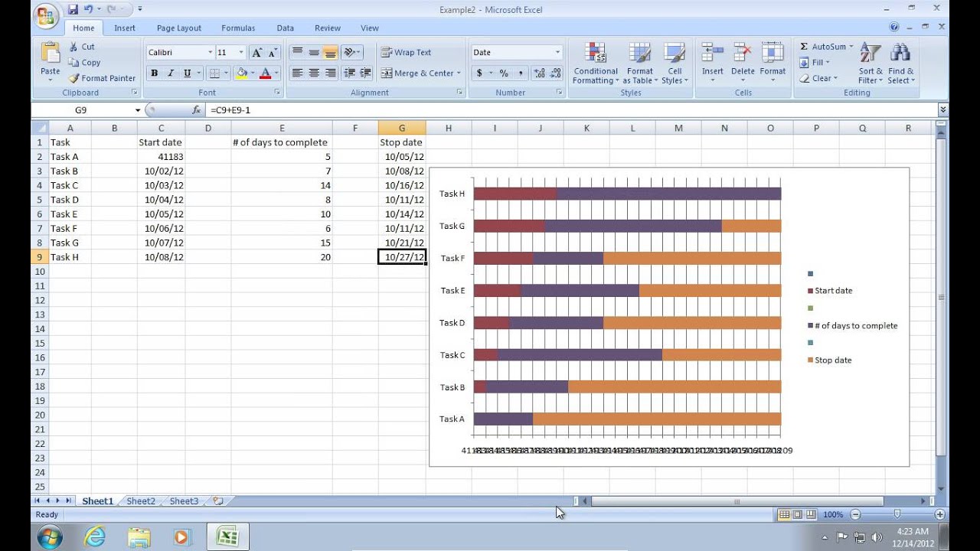Expand the Name Box dropdown arrow
980x551 pixels.
click(138, 110)
